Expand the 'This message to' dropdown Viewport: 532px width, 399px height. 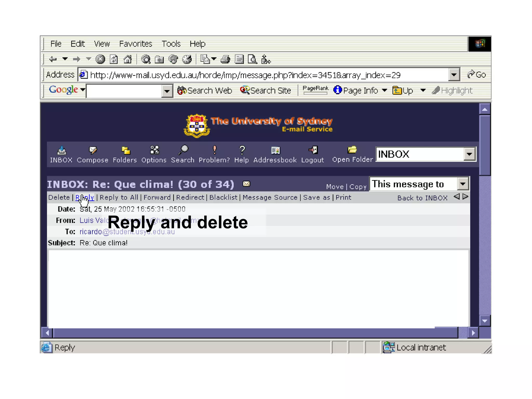463,184
